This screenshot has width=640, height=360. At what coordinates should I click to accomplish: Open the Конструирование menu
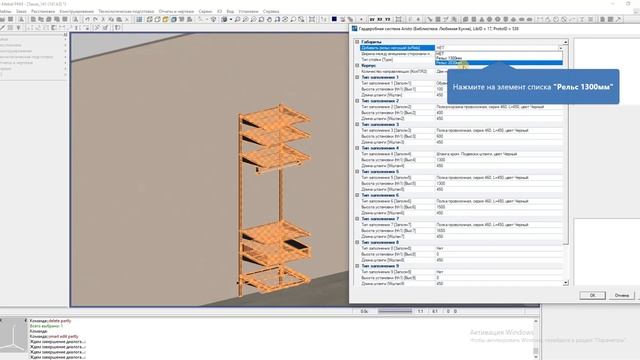coord(77,11)
